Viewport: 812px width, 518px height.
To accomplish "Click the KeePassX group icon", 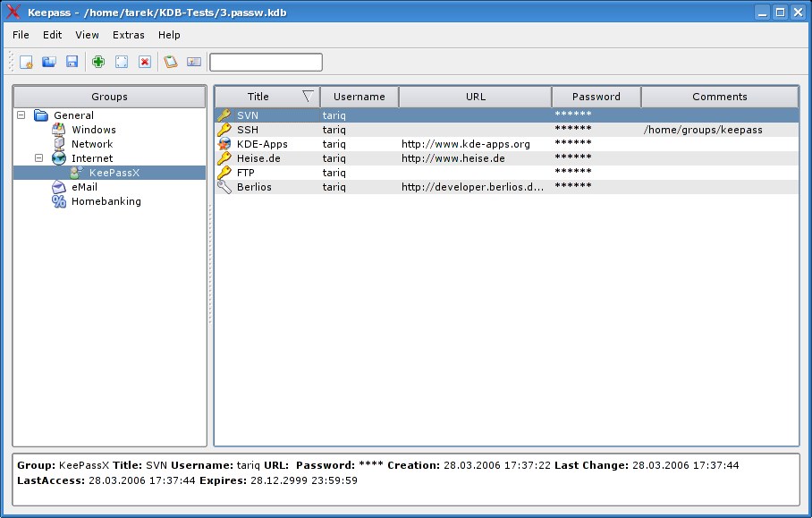I will [x=77, y=173].
